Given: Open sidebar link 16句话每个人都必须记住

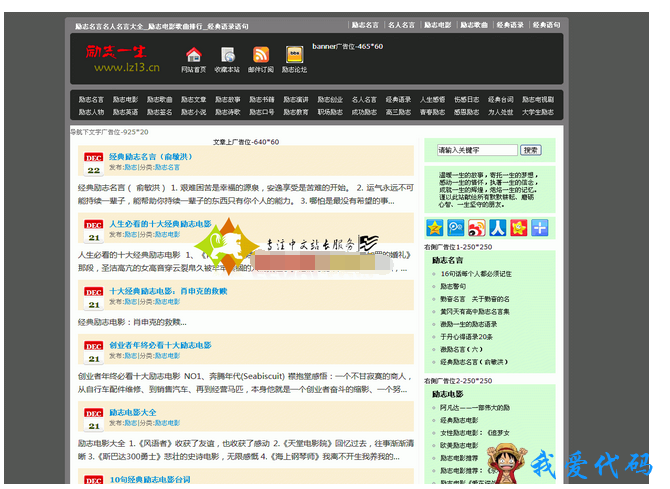Looking at the screenshot, I should [476, 274].
